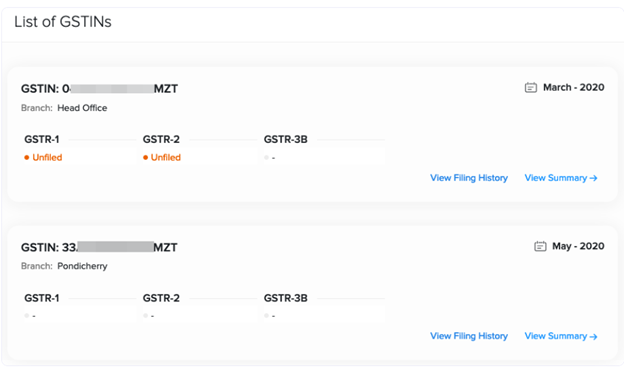Click the List of GSTINs heading
This screenshot has height=370, width=624.
tap(63, 22)
